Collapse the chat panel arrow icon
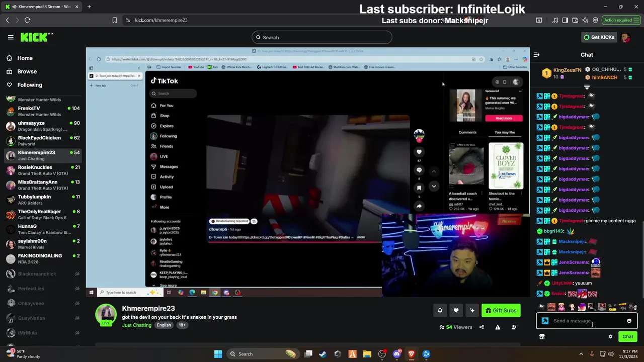Image resolution: width=644 pixels, height=362 pixels. pos(536,55)
